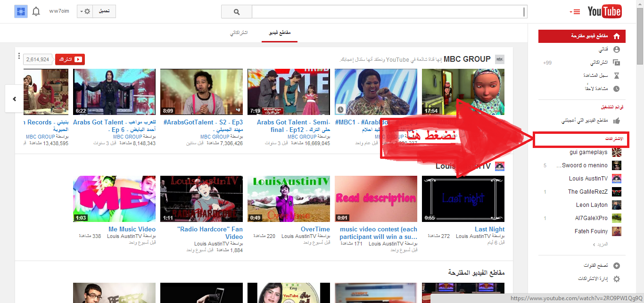Open the #ArabsGotTalent S2 Ep3 title link

pyautogui.click(x=203, y=126)
